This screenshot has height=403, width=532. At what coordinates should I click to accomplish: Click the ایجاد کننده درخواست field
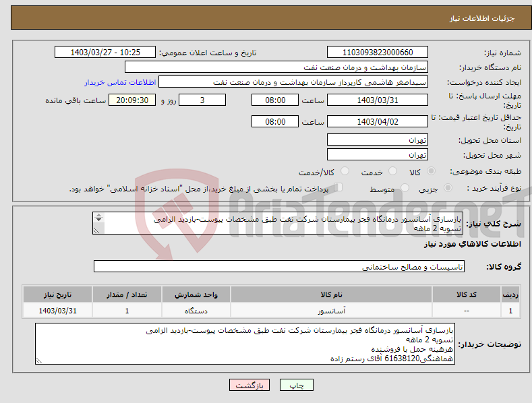[x=293, y=82]
